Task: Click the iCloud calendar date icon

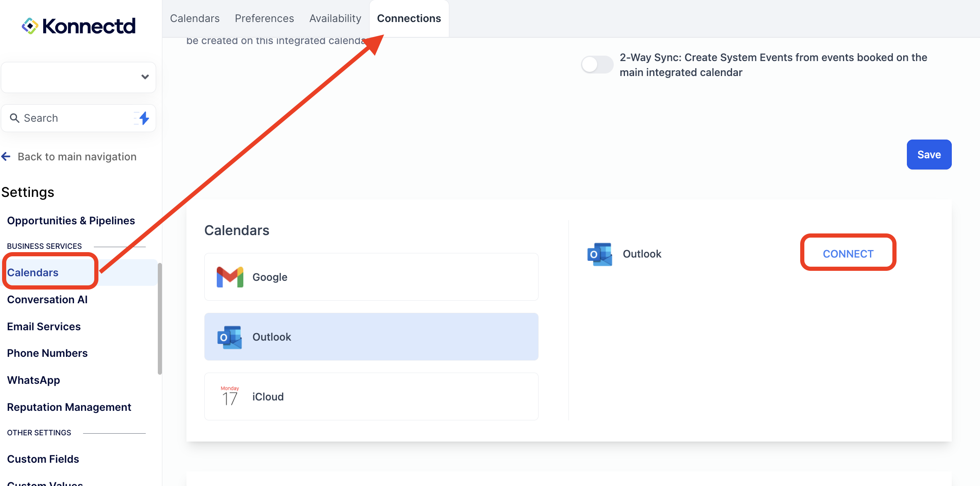Action: pos(230,396)
